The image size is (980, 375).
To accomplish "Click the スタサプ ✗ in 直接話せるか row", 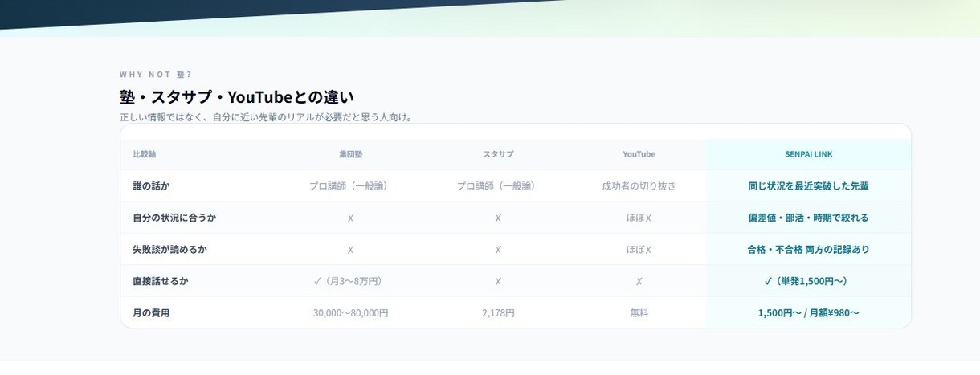I will pyautogui.click(x=498, y=281).
